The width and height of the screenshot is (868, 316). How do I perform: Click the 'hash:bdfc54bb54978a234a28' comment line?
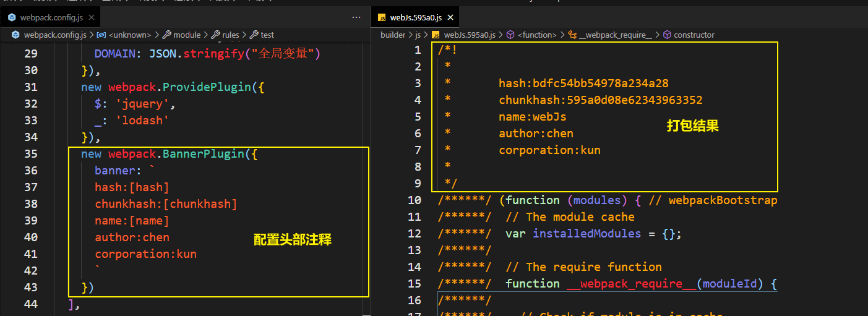click(583, 83)
